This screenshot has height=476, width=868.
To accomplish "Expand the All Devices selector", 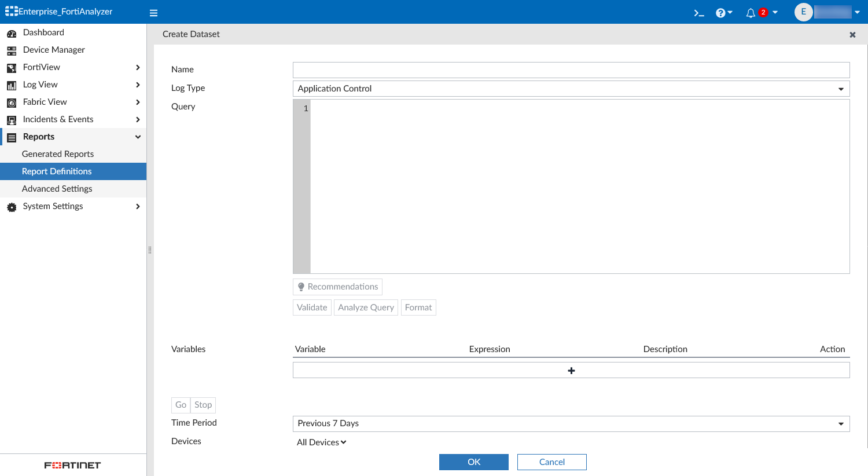I will [x=322, y=442].
